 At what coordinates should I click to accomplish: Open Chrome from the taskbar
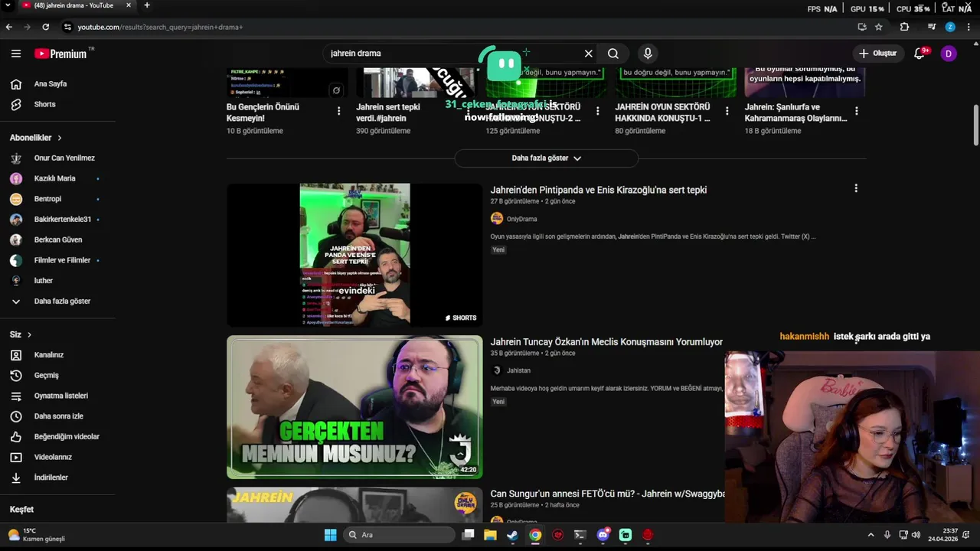[x=535, y=535]
